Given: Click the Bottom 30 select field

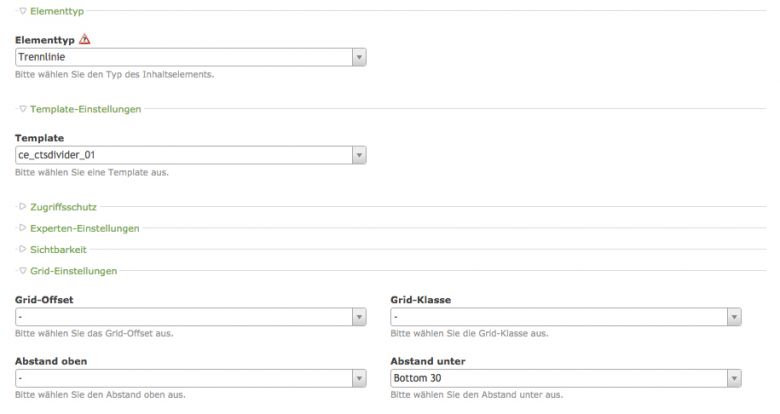Looking at the screenshot, I should point(558,378).
